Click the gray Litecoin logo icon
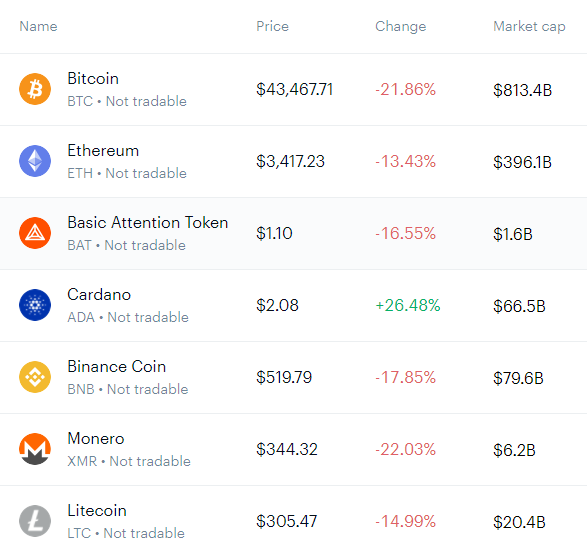Viewport: 587px width, 555px height. [35, 521]
